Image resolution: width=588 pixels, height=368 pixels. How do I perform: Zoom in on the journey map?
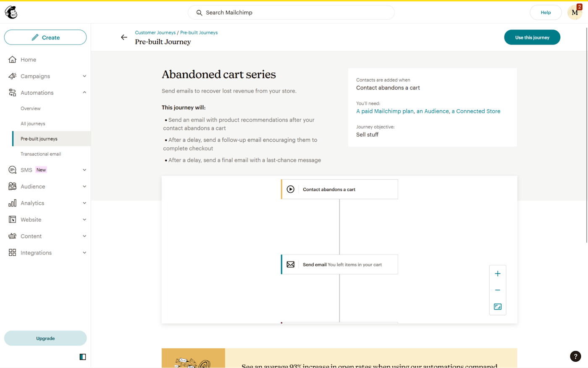click(x=498, y=274)
